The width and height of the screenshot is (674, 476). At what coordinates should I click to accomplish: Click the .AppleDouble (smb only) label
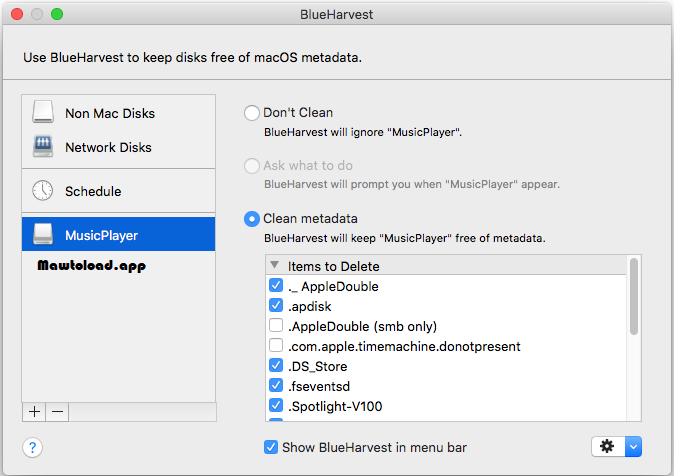click(362, 326)
